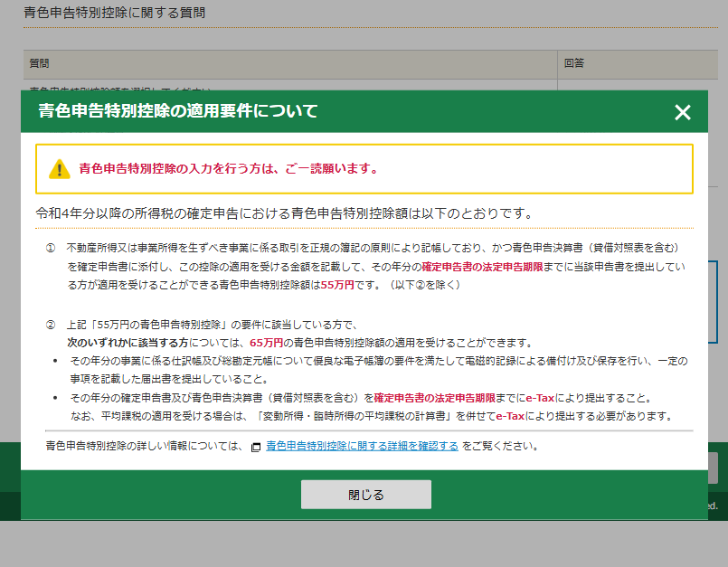Image resolution: width=728 pixels, height=567 pixels.
Task: Click the bold text 次のいずれかに該当する方
Action: (126, 344)
